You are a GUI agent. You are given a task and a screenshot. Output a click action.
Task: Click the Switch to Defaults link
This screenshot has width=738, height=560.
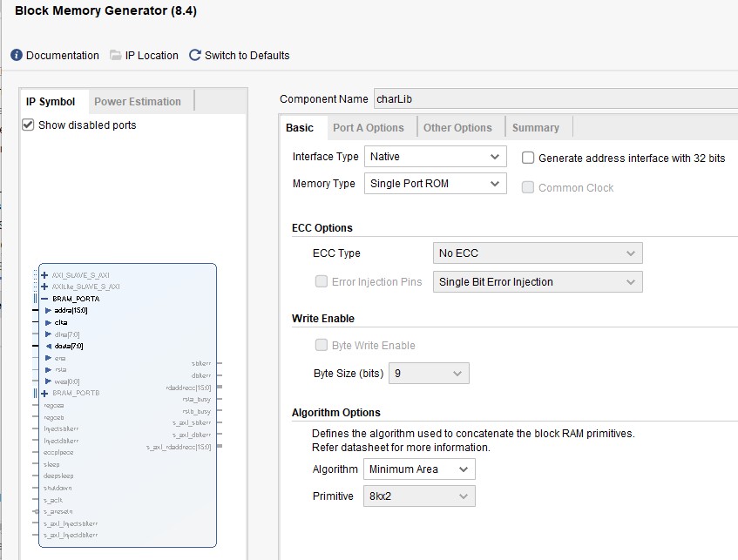pyautogui.click(x=247, y=55)
